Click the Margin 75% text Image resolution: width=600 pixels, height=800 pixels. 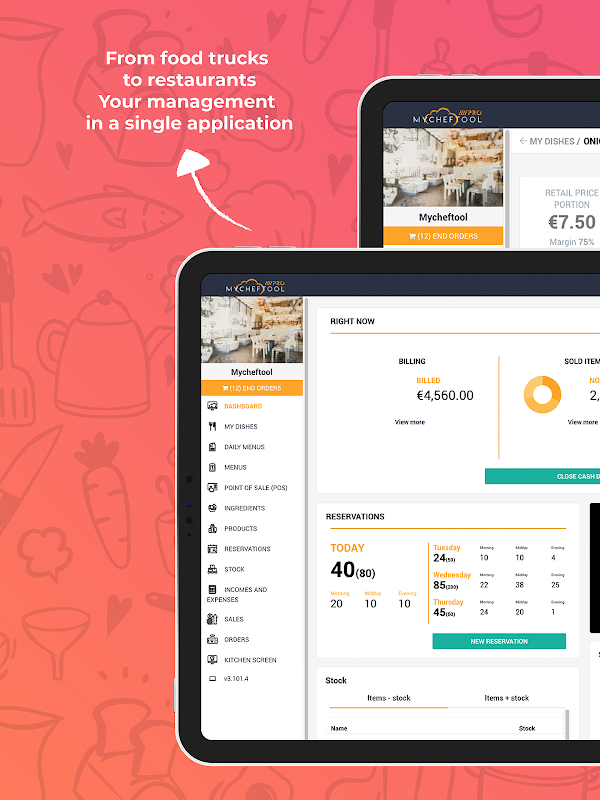(x=572, y=242)
